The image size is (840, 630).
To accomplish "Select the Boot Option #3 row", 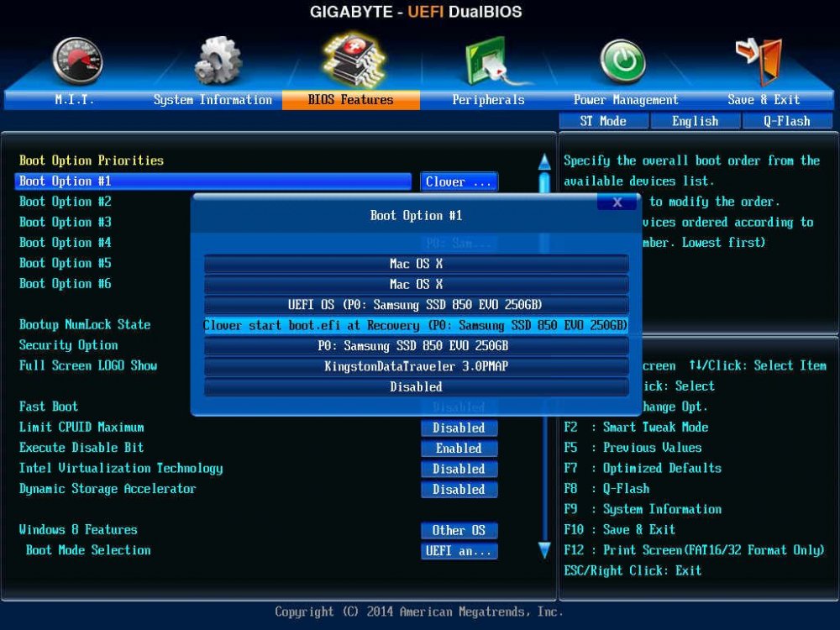I will (66, 222).
